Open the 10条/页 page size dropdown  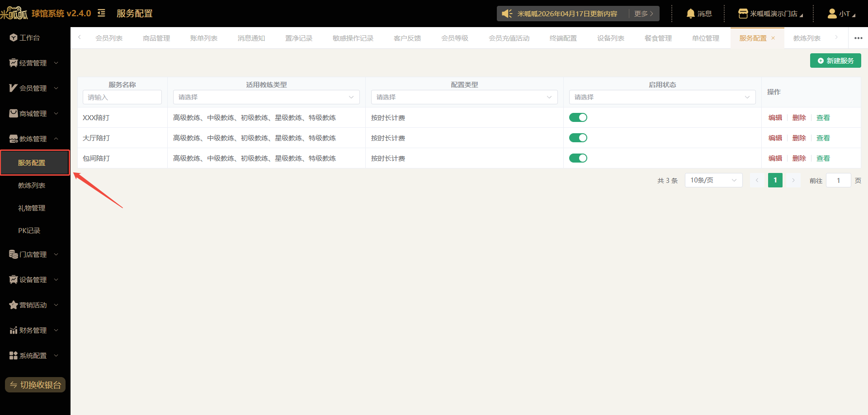(x=713, y=180)
